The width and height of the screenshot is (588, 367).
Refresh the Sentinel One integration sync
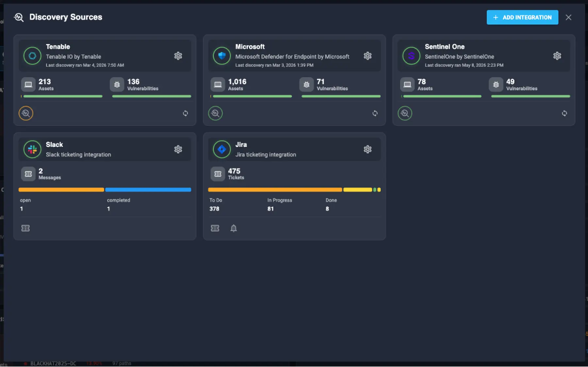click(564, 113)
